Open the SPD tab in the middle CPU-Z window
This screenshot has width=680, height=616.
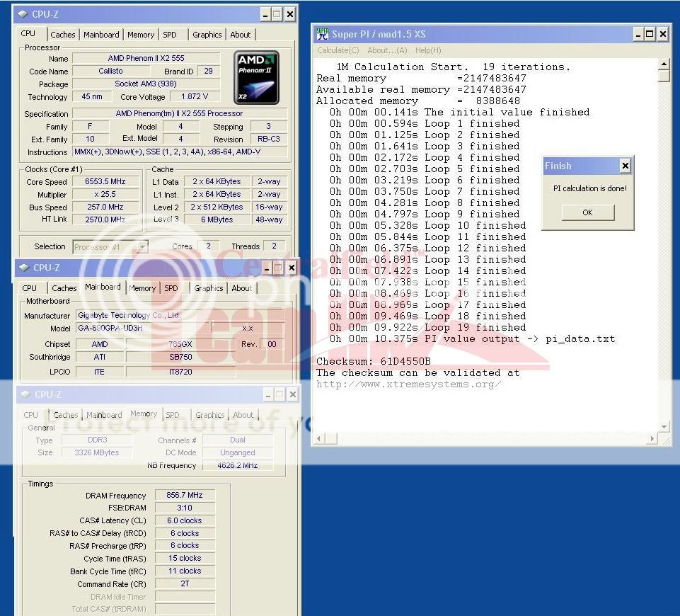[x=171, y=288]
